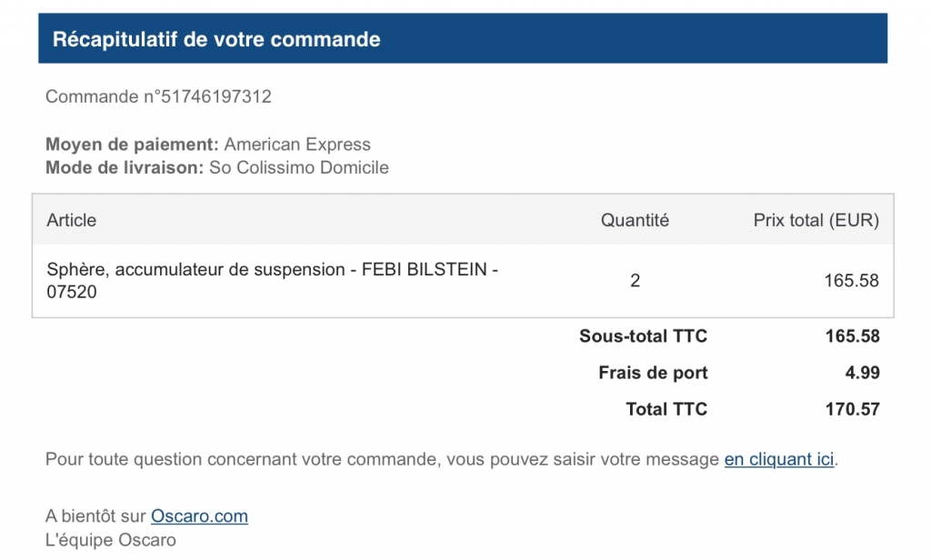Click the "Récapitulatif de votre commande" header
This screenshot has width=931, height=560.
pos(216,40)
